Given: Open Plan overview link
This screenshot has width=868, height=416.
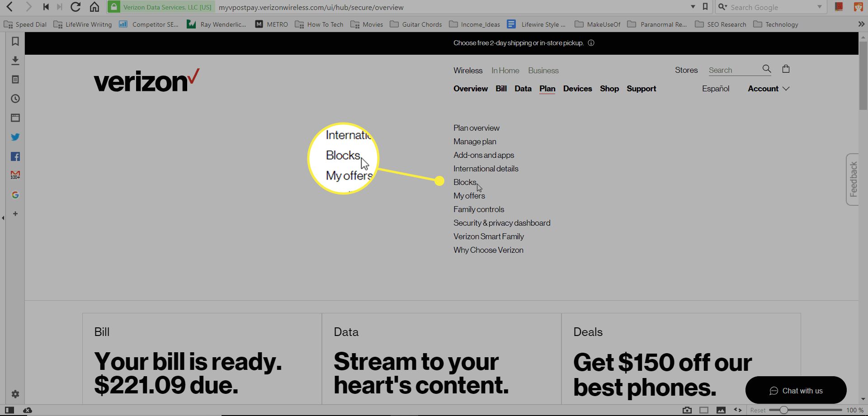Looking at the screenshot, I should pyautogui.click(x=476, y=128).
